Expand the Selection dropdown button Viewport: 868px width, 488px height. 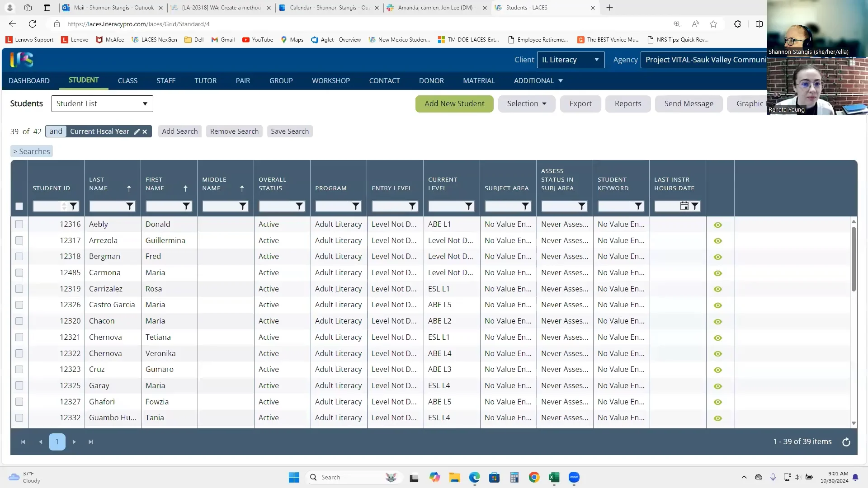pos(527,104)
